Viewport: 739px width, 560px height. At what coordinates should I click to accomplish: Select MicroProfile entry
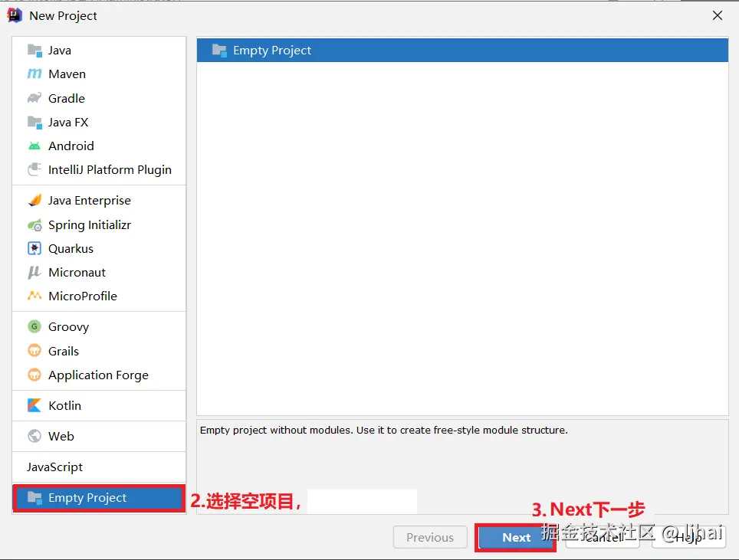coord(99,296)
